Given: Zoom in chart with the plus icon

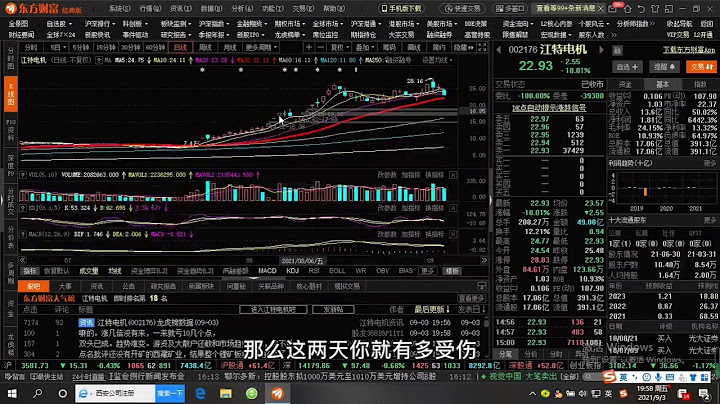Looking at the screenshot, I should point(309,47).
